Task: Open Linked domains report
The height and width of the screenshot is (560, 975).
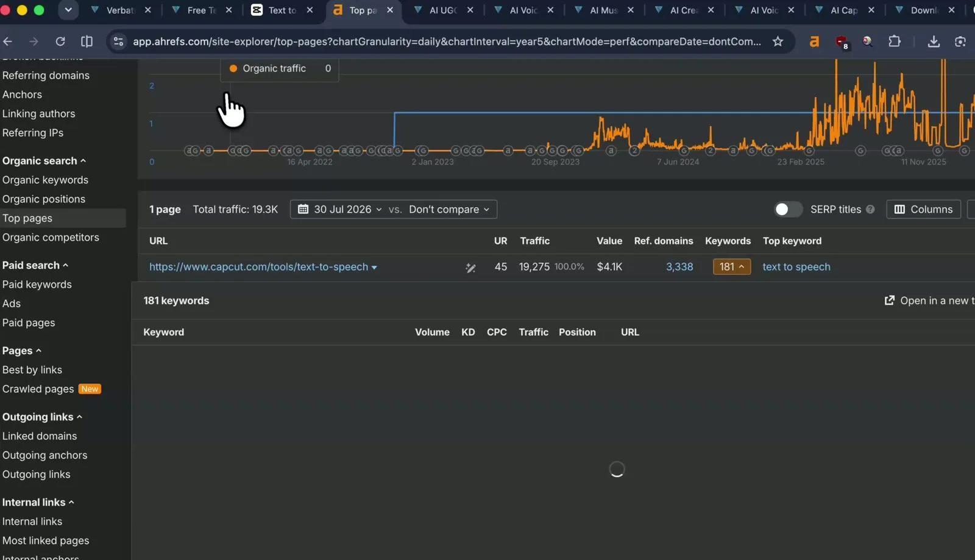Action: (39, 436)
